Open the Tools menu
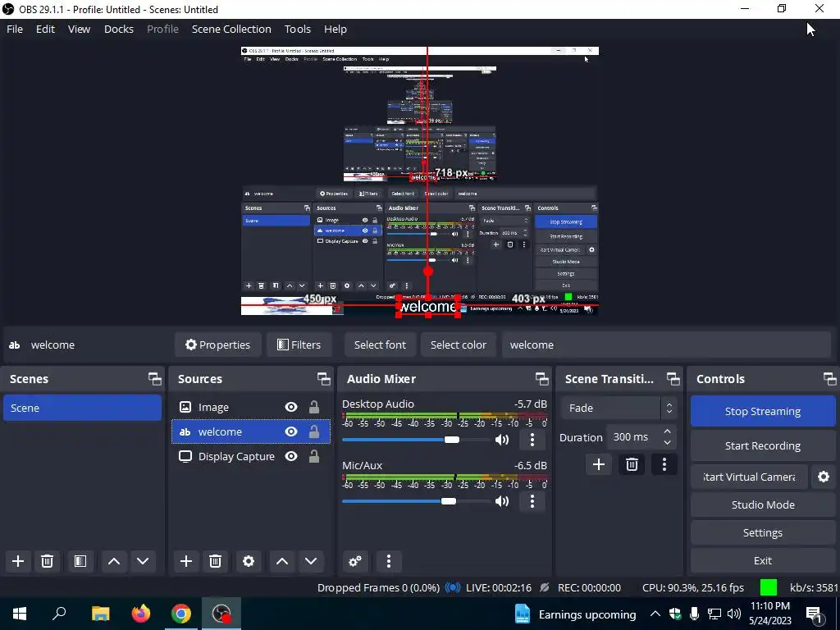The image size is (840, 630). [297, 29]
